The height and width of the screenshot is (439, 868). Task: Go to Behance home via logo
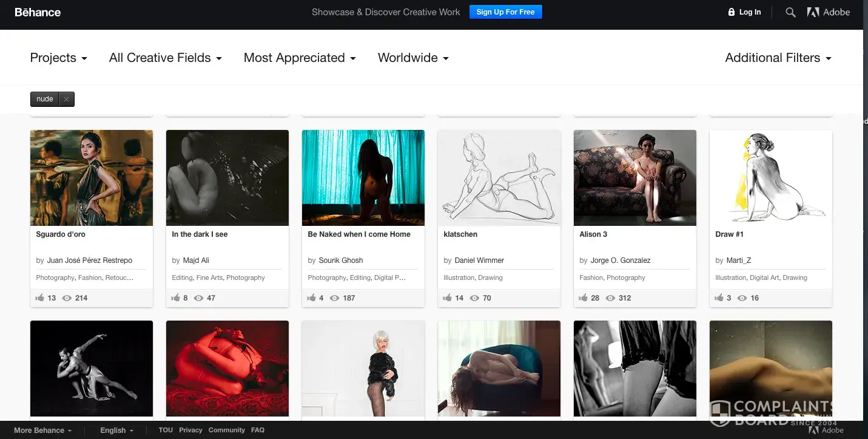click(38, 12)
